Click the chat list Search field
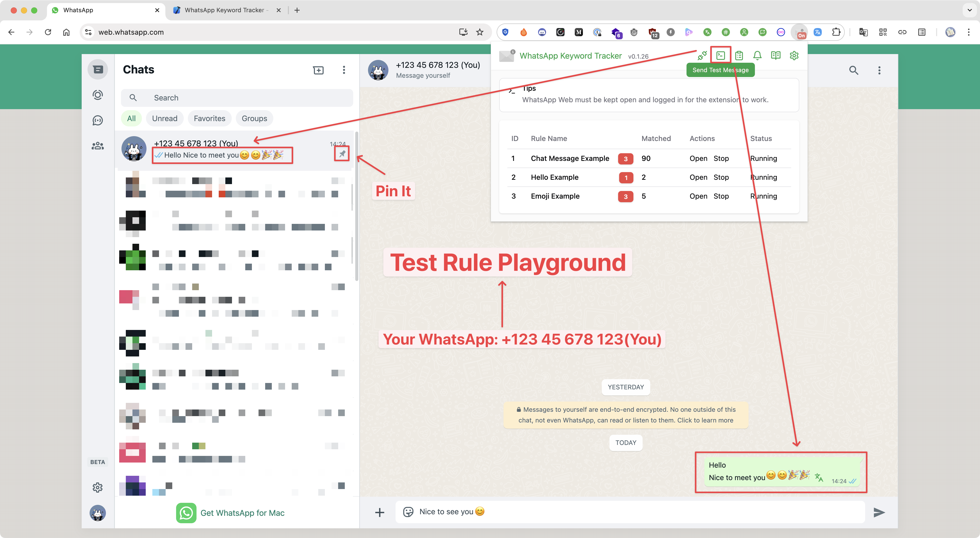The image size is (980, 538). point(237,98)
